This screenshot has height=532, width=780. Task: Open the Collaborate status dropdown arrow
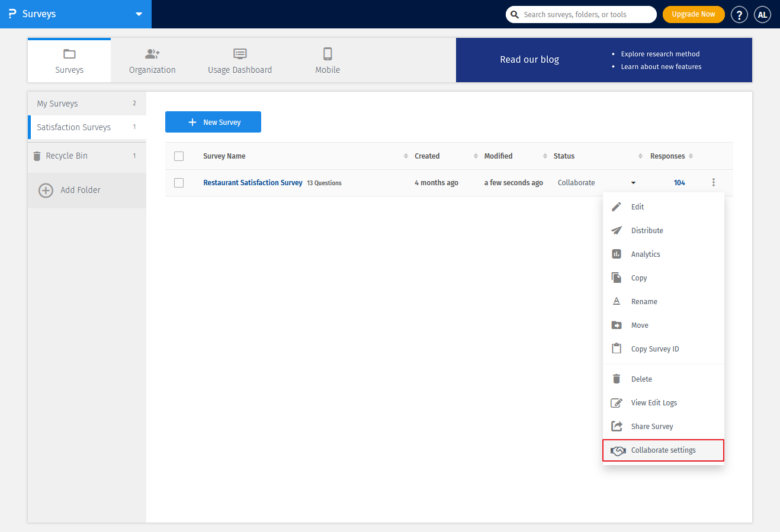pos(633,183)
